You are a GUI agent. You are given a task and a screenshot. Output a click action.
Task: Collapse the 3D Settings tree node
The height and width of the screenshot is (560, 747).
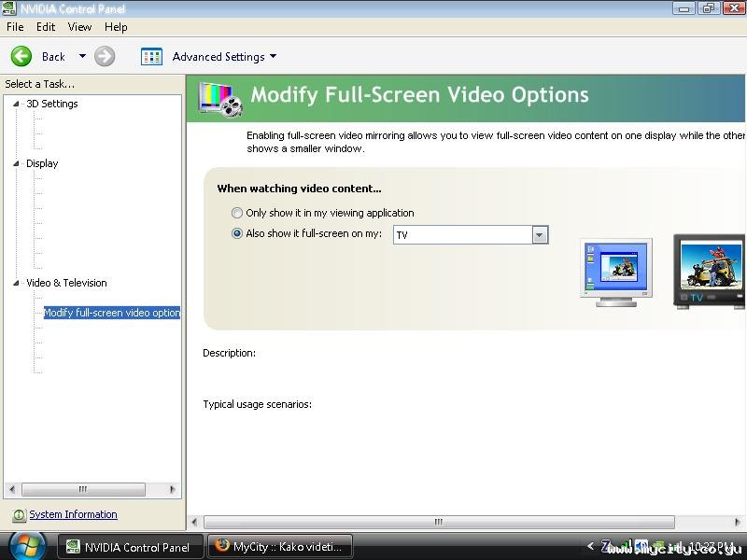tap(16, 104)
